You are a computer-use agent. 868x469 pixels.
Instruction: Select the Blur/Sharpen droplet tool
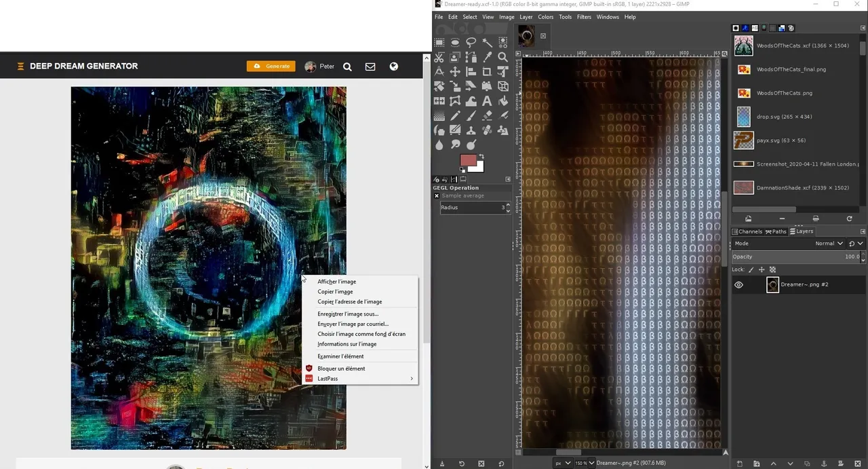[x=439, y=145]
